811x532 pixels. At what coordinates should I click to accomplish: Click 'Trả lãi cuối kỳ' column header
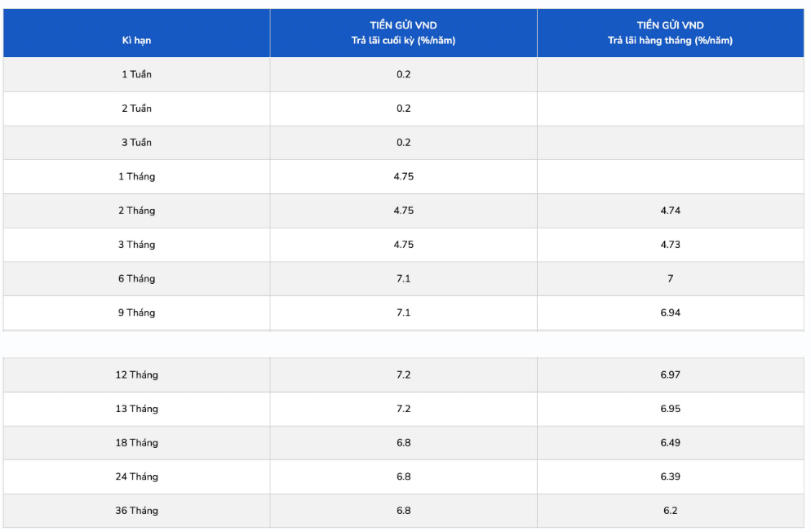point(403,33)
